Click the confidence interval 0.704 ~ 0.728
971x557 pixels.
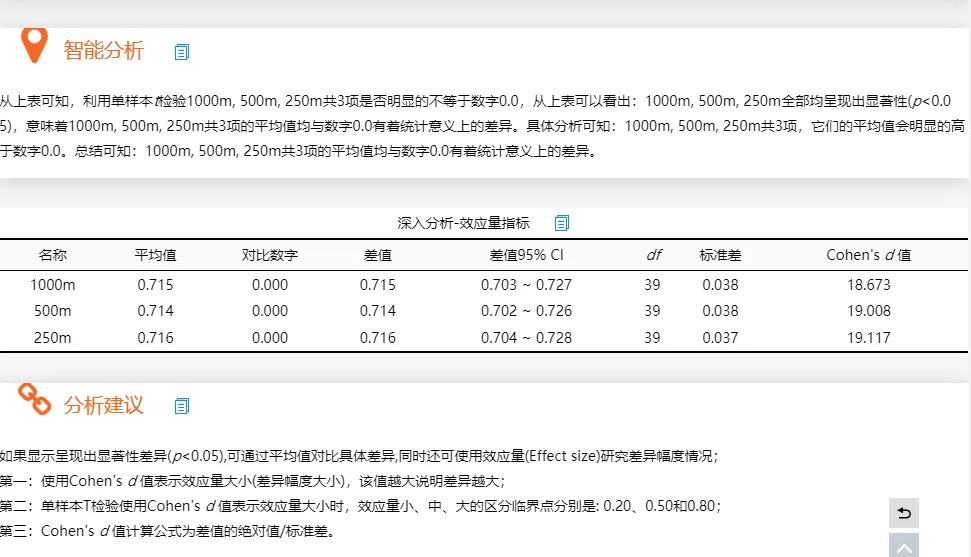(526, 338)
